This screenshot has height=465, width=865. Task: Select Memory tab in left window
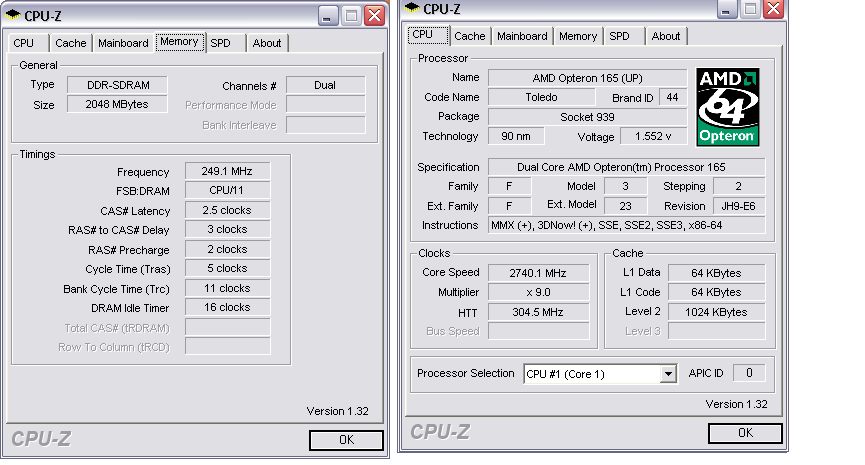click(179, 41)
